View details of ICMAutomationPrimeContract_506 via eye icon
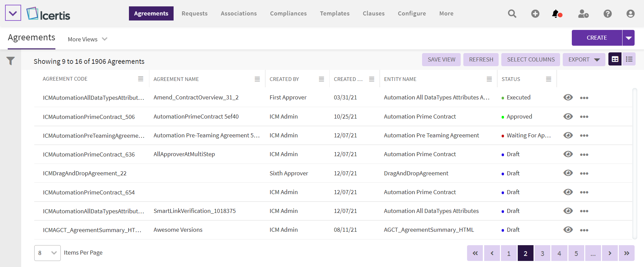Viewport: 644px width, 267px height. point(568,117)
